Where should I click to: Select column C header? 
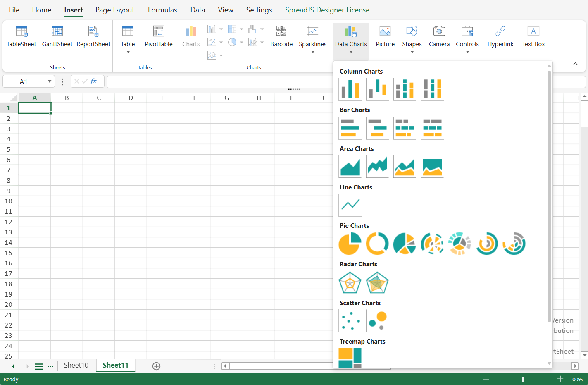click(99, 98)
